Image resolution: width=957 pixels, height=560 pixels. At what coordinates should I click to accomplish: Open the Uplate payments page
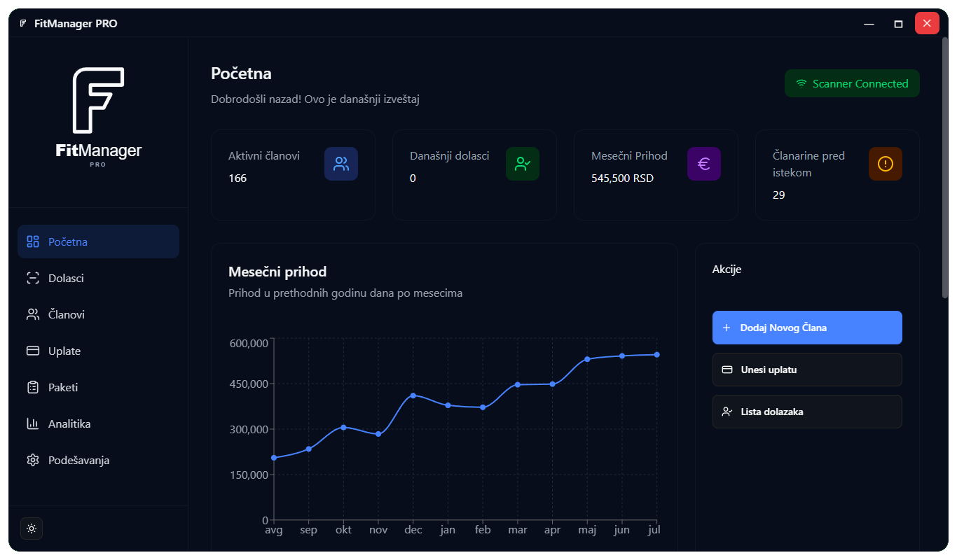[x=98, y=351]
